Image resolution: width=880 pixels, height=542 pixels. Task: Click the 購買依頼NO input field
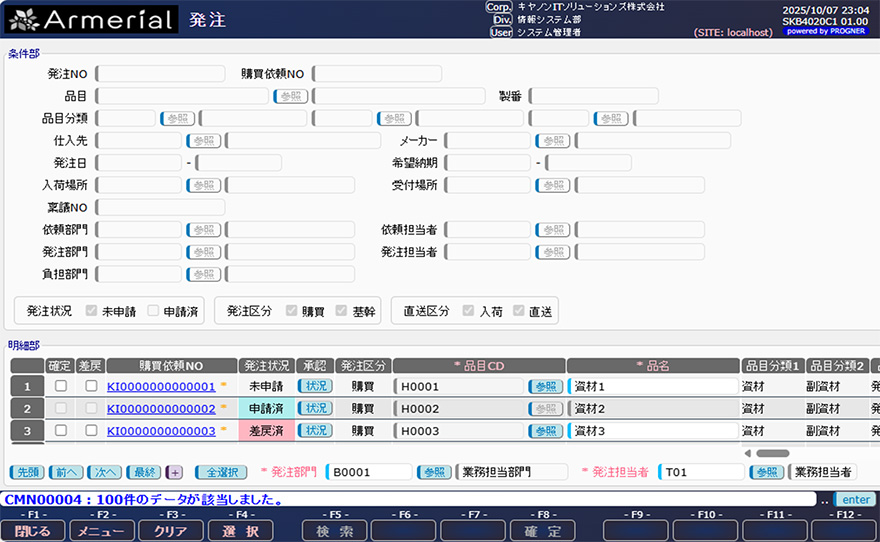(x=377, y=74)
